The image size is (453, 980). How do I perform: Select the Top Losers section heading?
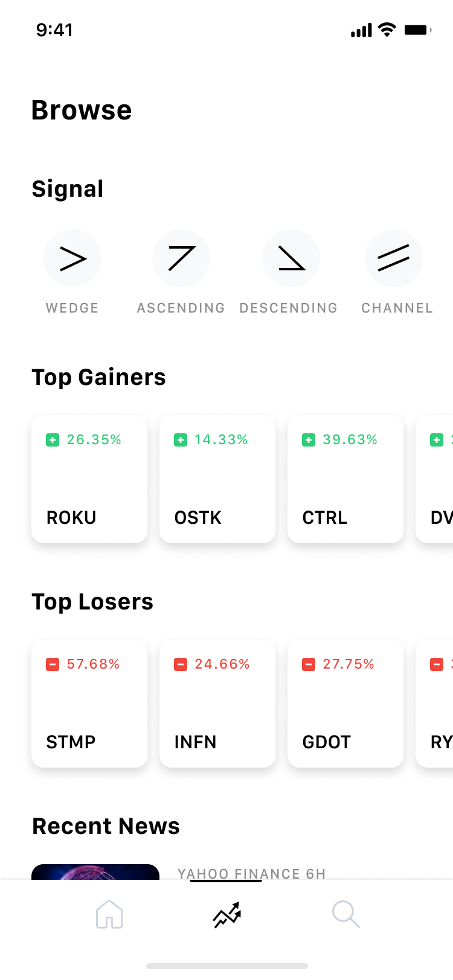(x=92, y=602)
